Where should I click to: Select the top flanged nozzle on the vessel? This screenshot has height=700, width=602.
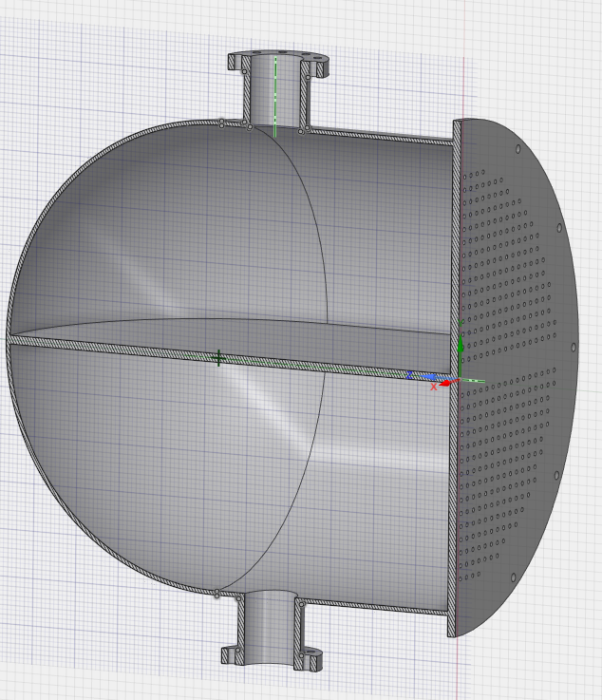(x=277, y=89)
